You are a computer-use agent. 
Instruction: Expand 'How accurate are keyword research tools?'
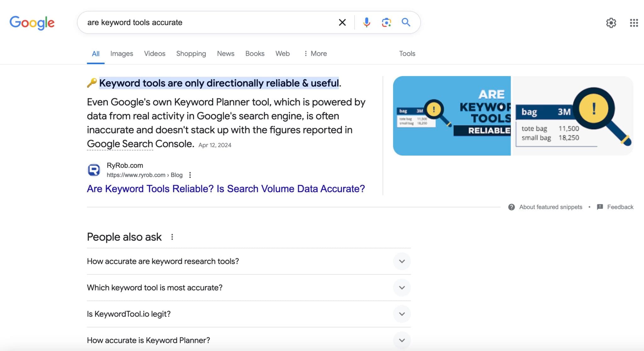click(x=402, y=261)
